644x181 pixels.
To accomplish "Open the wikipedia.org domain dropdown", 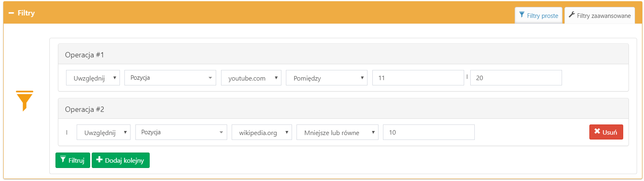I will pos(262,132).
